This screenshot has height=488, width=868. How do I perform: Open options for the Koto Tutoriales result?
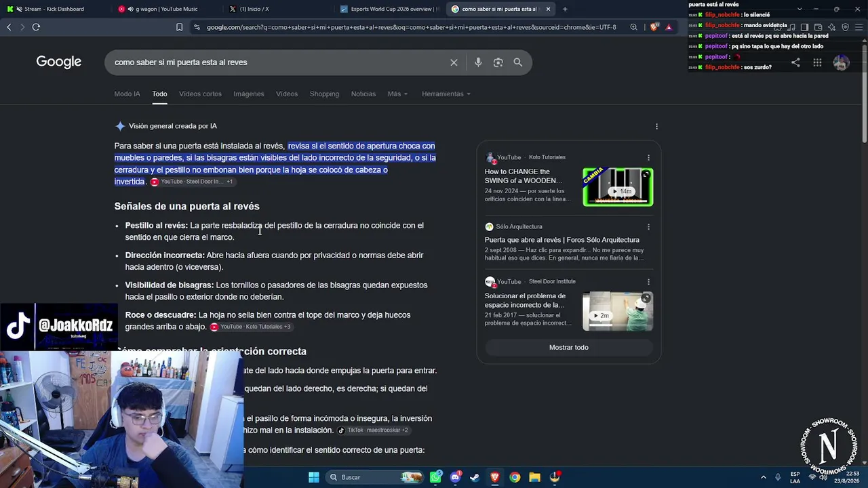coord(648,157)
